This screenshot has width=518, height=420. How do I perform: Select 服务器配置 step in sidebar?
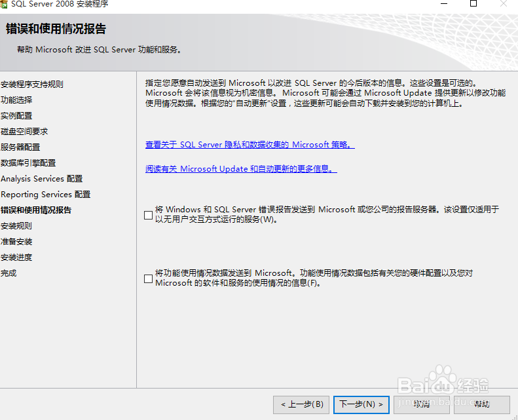pos(20,147)
